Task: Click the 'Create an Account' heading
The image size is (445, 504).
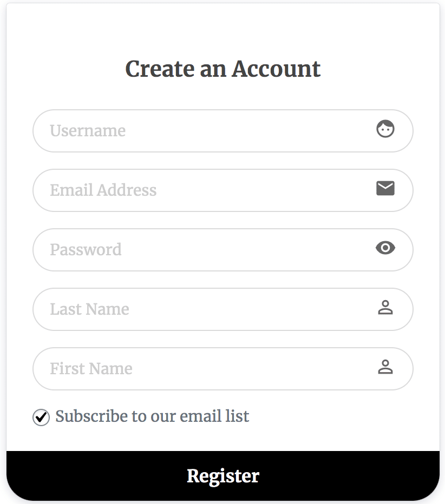Action: click(x=223, y=69)
